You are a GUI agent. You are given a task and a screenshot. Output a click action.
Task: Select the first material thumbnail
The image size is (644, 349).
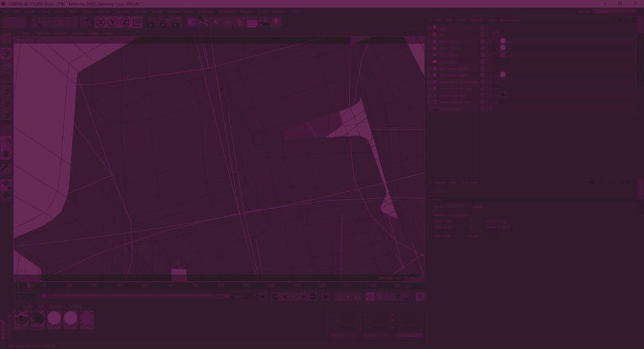22,319
